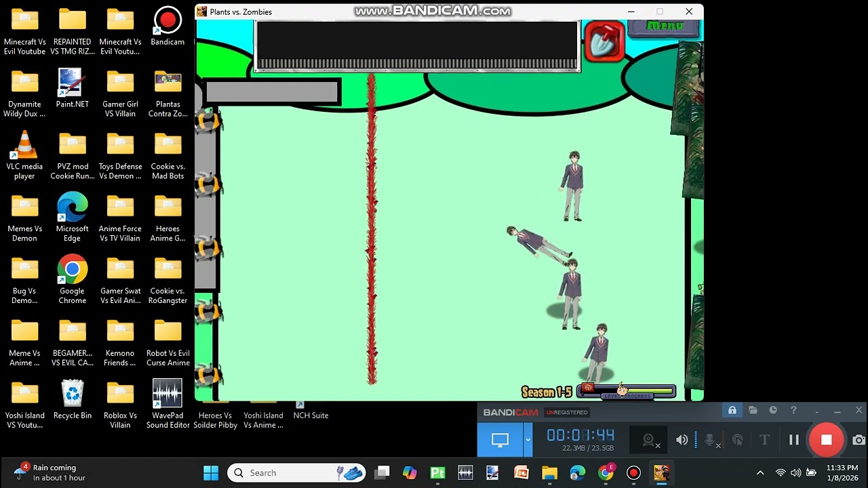Viewport: 868px width, 488px height.
Task: Open Copilot from the taskbar
Action: (x=410, y=473)
